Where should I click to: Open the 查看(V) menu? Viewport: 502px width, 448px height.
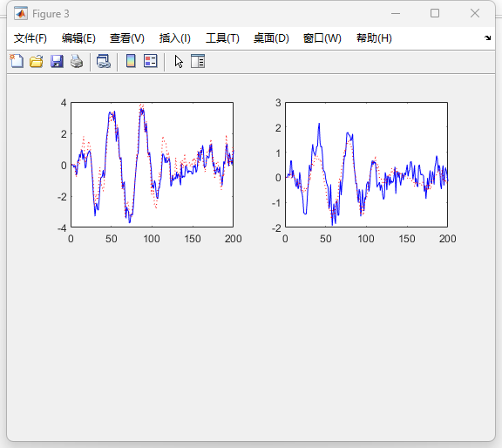pos(126,38)
